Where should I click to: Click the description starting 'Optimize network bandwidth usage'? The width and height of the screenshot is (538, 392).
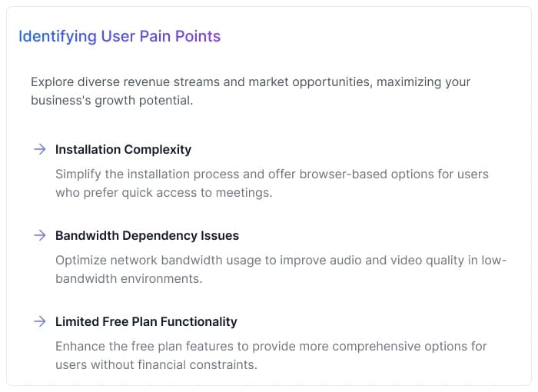[x=281, y=269]
